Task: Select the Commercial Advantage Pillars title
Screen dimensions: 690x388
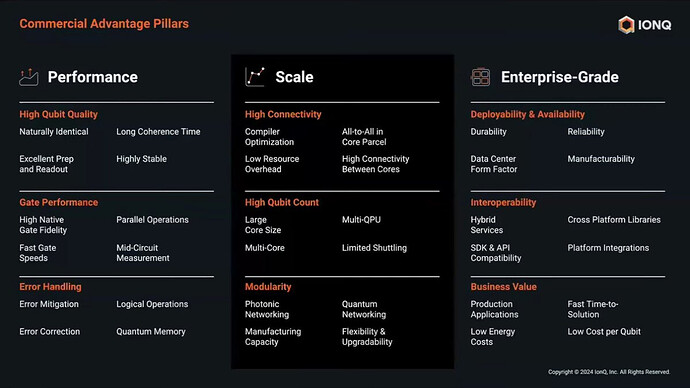Action: click(104, 24)
